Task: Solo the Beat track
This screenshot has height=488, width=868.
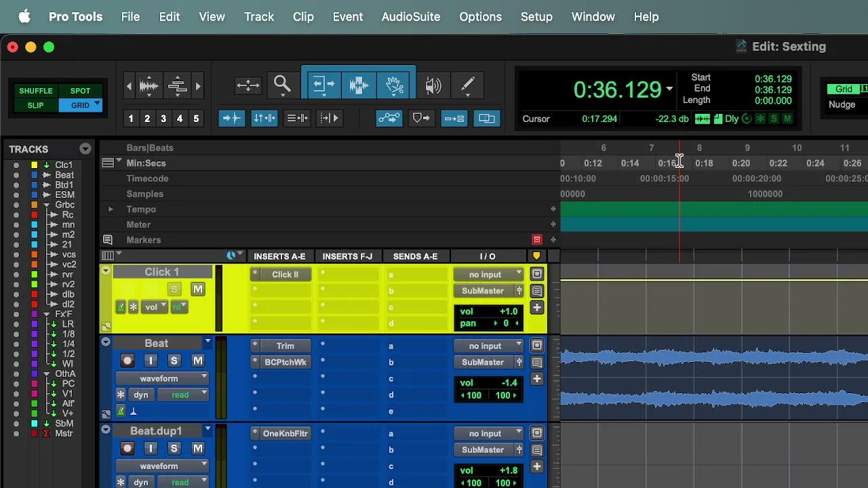Action: 174,361
